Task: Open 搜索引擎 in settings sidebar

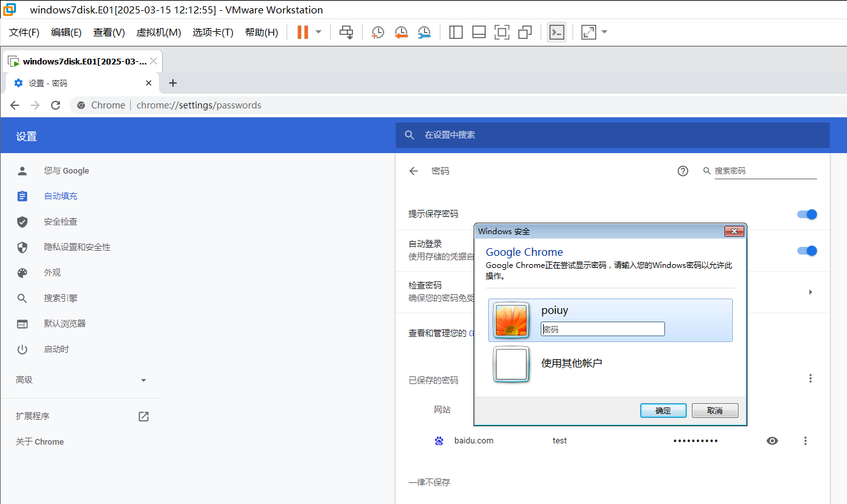Action: click(61, 299)
